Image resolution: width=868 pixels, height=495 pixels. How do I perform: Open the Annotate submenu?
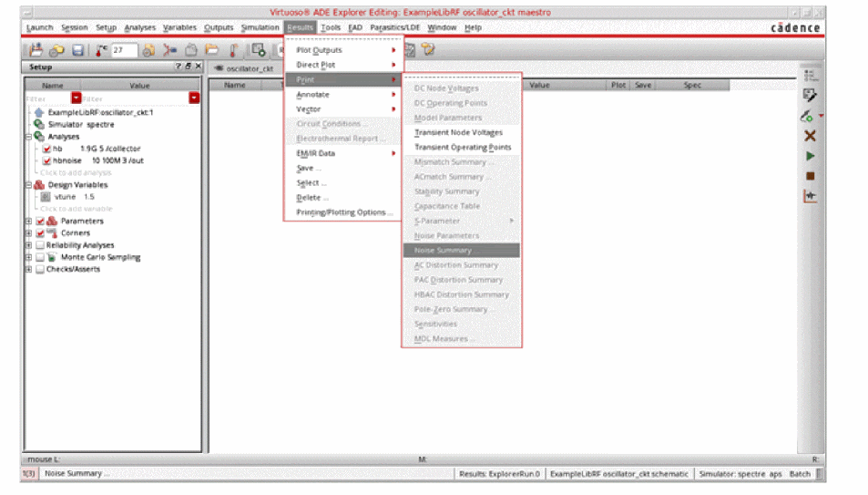(343, 95)
